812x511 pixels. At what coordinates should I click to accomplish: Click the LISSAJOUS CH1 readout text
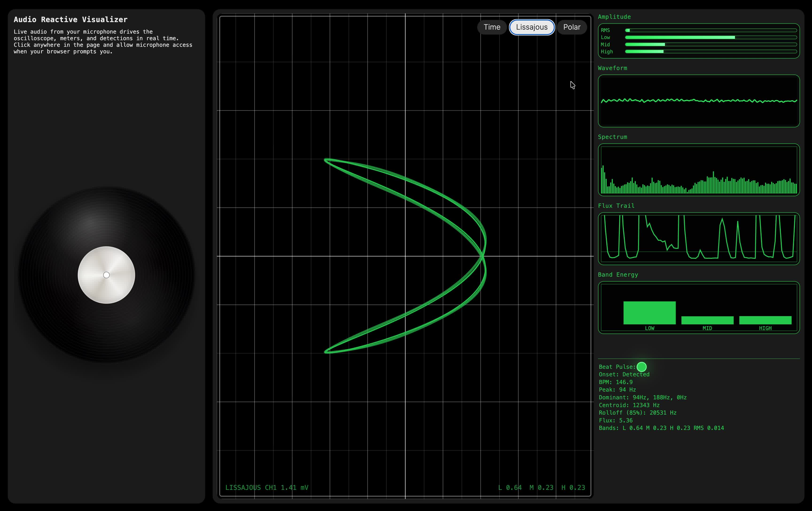(x=266, y=487)
